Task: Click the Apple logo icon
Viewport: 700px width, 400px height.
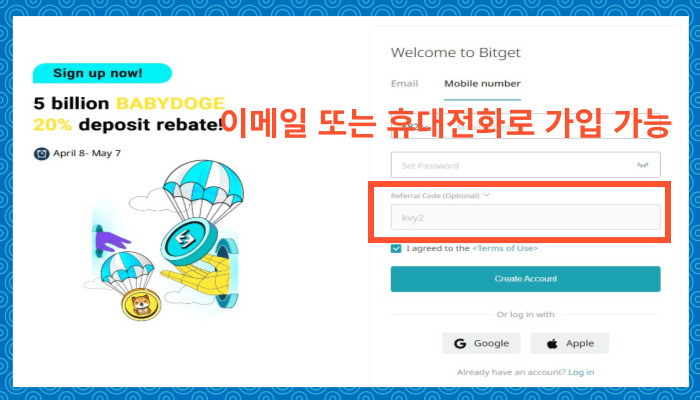Action: point(553,343)
